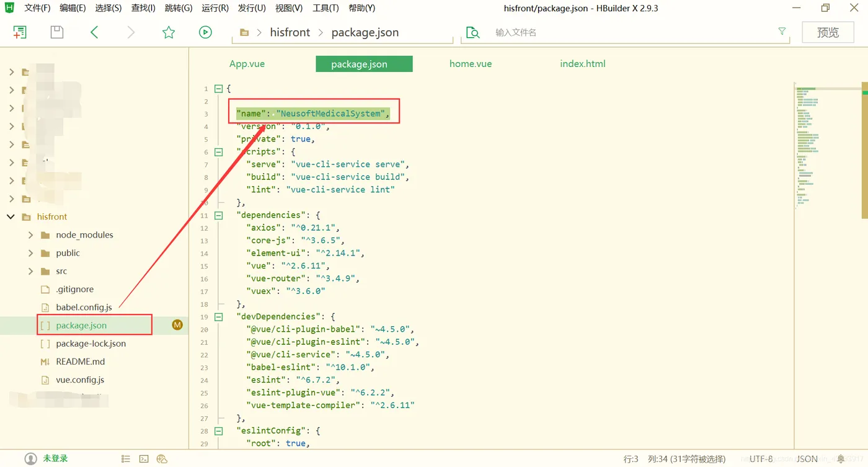Click the folder icon in breadcrumb path
The width and height of the screenshot is (868, 467).
click(244, 32)
